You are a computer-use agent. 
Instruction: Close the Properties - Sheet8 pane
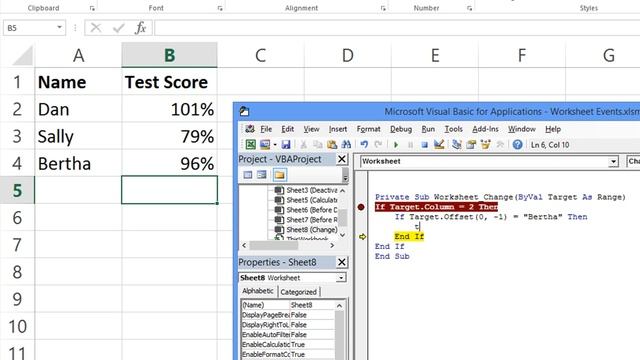[342, 262]
